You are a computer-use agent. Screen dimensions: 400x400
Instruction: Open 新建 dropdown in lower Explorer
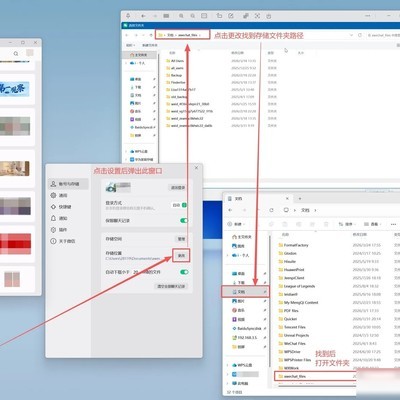[x=236, y=224]
